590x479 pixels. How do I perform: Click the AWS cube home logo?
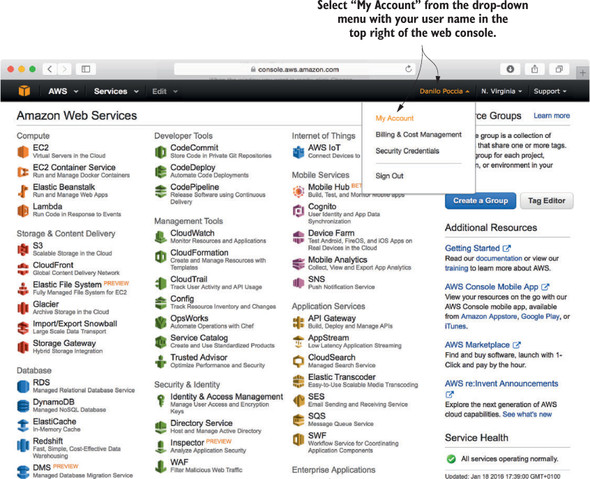point(24,91)
